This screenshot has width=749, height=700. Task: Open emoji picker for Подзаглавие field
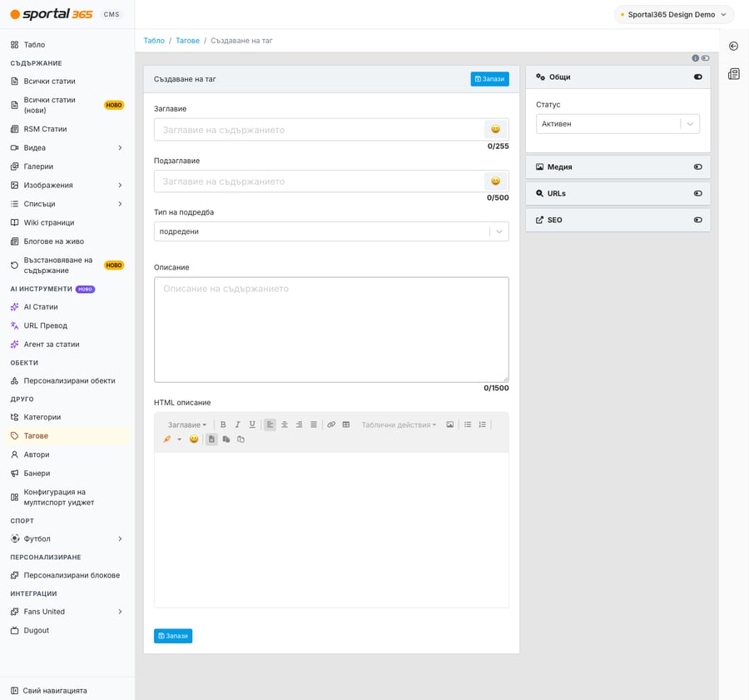pos(496,181)
